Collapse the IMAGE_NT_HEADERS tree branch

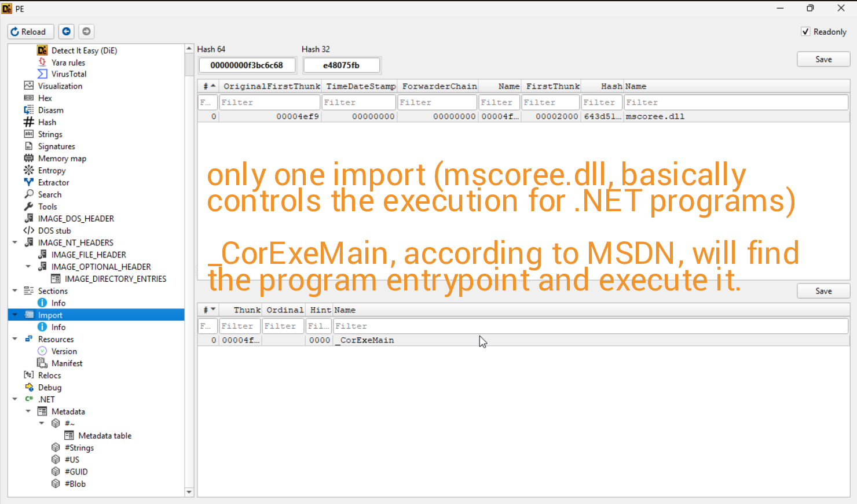click(14, 242)
